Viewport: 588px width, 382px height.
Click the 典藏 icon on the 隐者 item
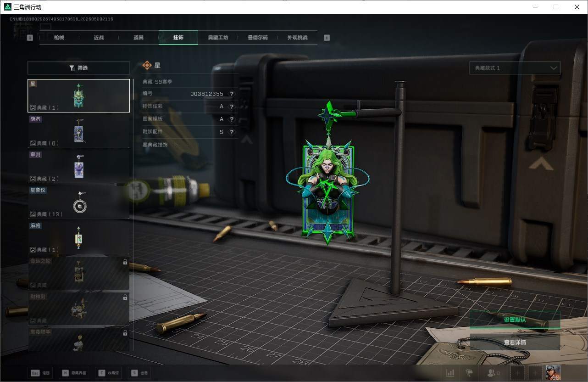point(33,143)
